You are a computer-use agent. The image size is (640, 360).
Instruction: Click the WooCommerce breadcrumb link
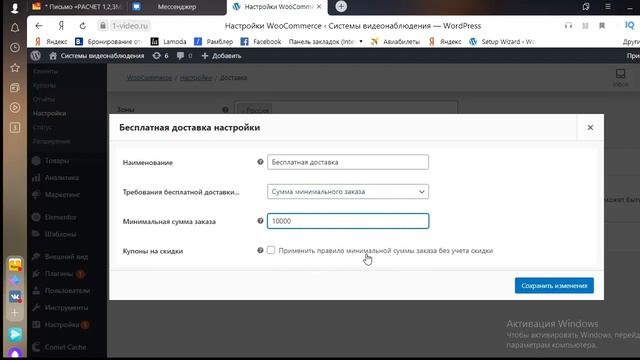pyautogui.click(x=149, y=78)
